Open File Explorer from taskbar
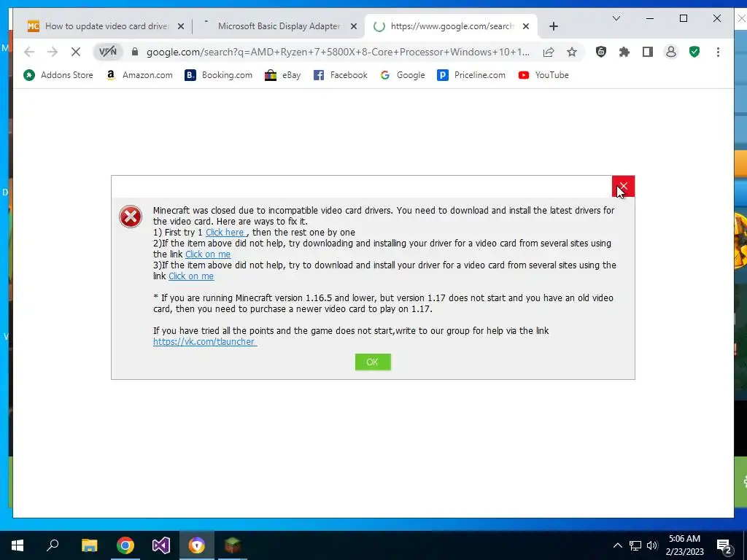This screenshot has height=560, width=747. pos(89,545)
